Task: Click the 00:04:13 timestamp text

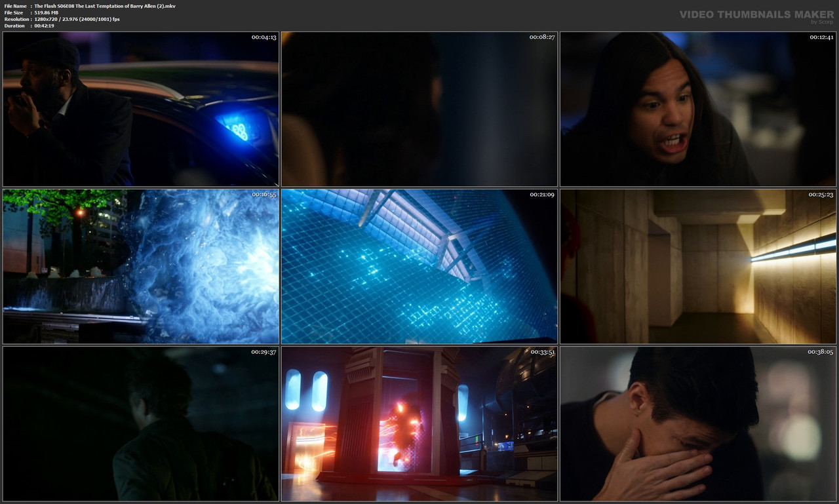Action: pyautogui.click(x=264, y=37)
